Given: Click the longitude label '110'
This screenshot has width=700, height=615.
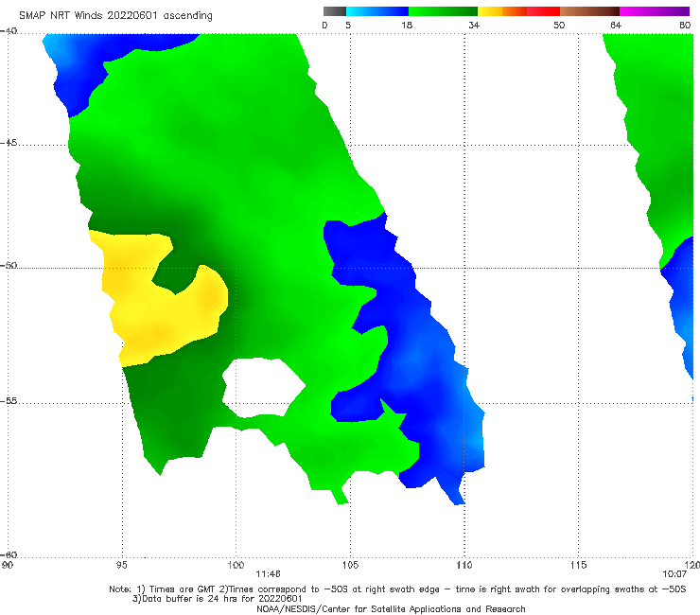Looking at the screenshot, I should coord(464,566).
